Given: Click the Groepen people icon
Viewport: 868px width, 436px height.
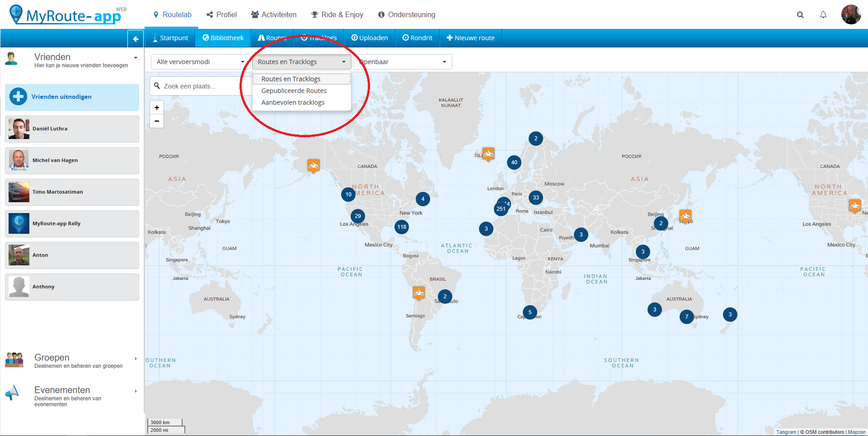Looking at the screenshot, I should [x=14, y=360].
